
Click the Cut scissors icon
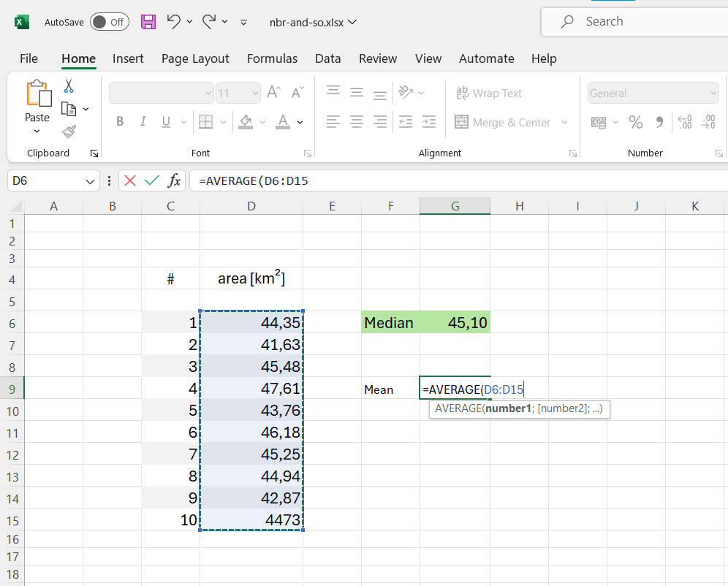[69, 86]
